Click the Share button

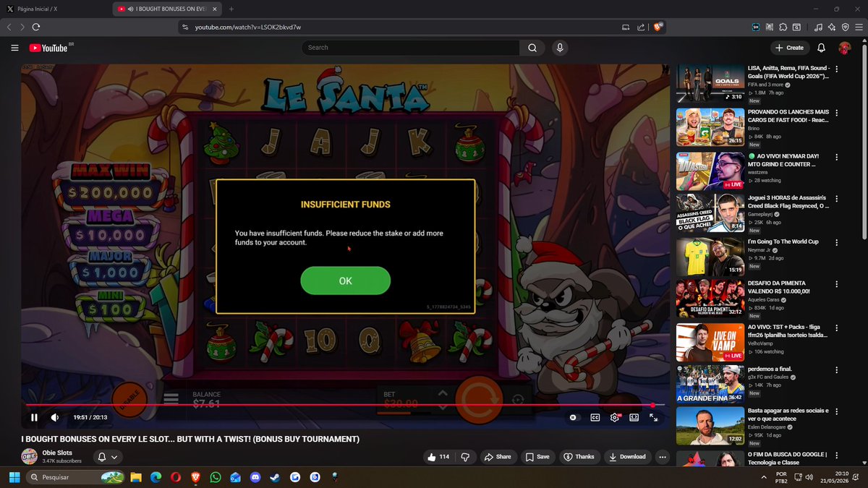pos(498,457)
